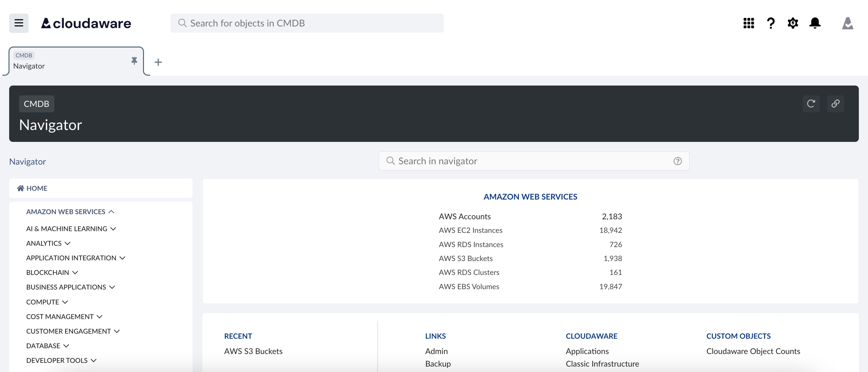
Task: Open the hamburger main menu
Action: tap(19, 23)
